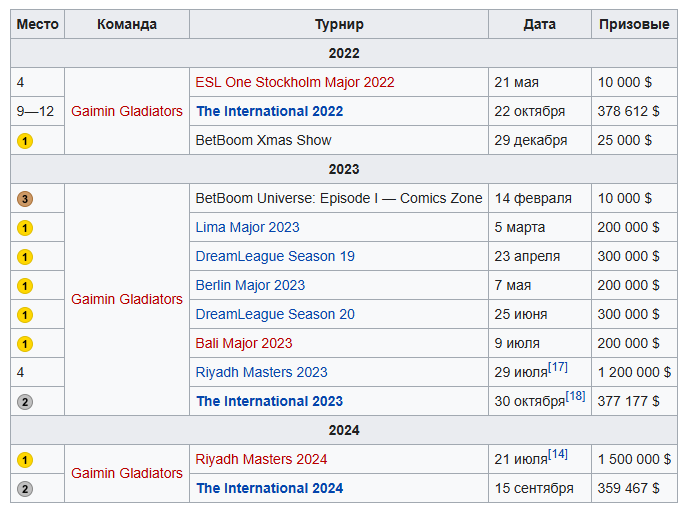Click gold medal icon beside BetBoom Xmas Show
The height and width of the screenshot is (507, 693).
[25, 141]
